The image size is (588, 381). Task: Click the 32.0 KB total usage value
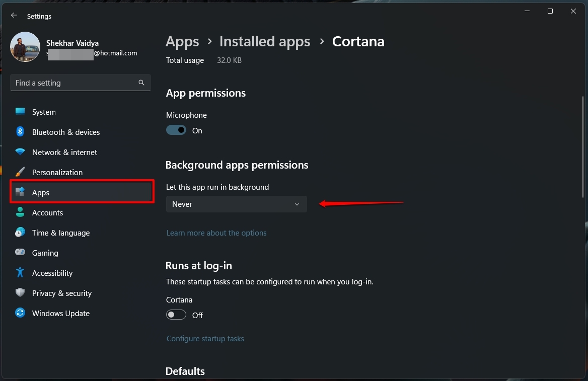229,60
